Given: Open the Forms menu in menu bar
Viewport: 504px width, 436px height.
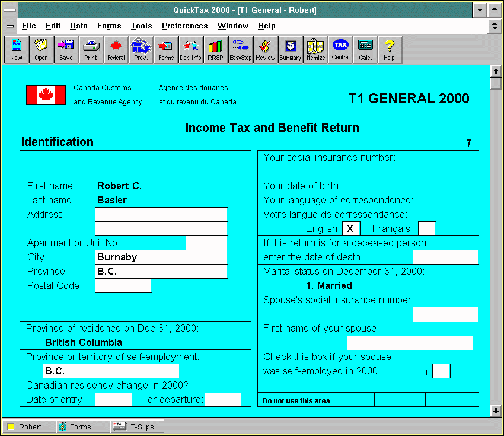Looking at the screenshot, I should pos(109,26).
